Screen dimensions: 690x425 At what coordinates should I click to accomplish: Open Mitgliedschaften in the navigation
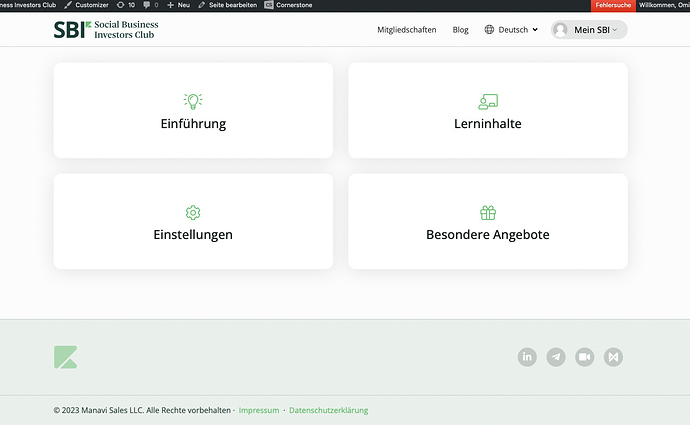[406, 30]
